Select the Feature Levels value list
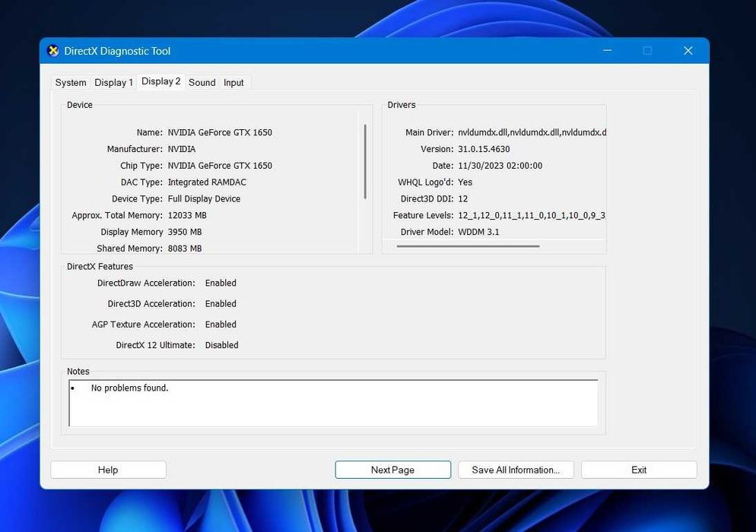 (x=532, y=215)
